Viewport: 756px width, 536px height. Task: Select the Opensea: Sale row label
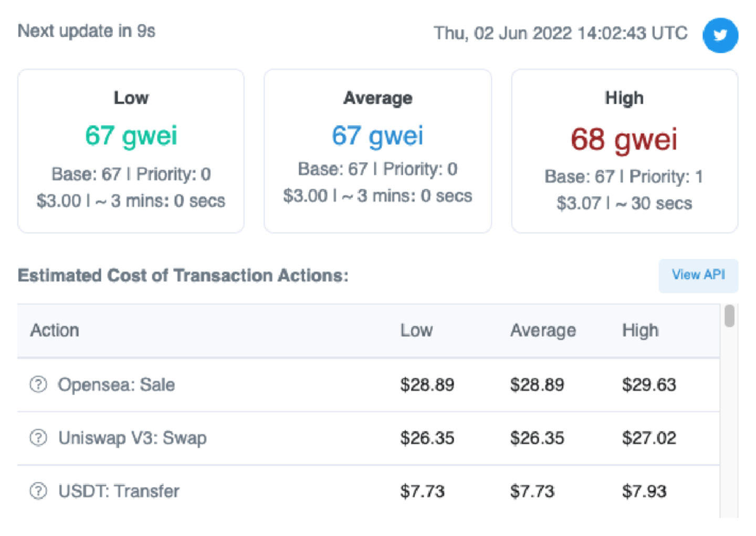point(116,385)
